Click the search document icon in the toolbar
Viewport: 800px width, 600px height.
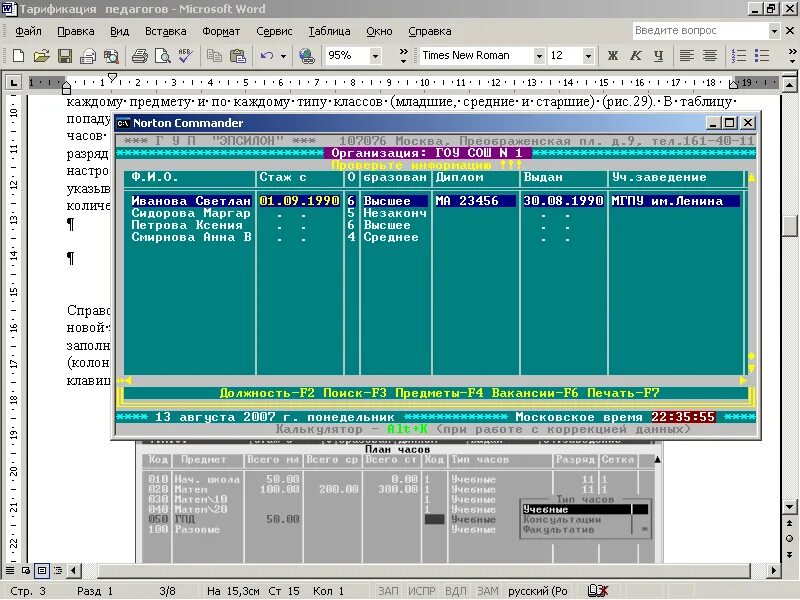coord(111,56)
